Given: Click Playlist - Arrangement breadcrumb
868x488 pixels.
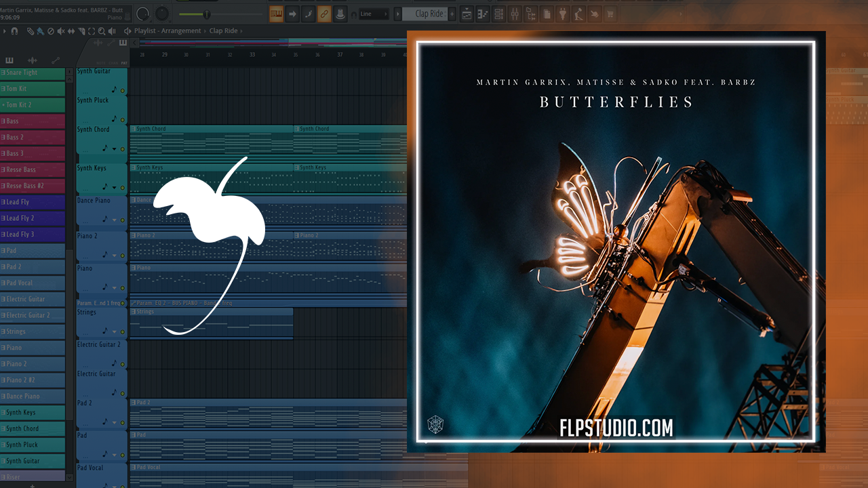Looking at the screenshot, I should (167, 31).
